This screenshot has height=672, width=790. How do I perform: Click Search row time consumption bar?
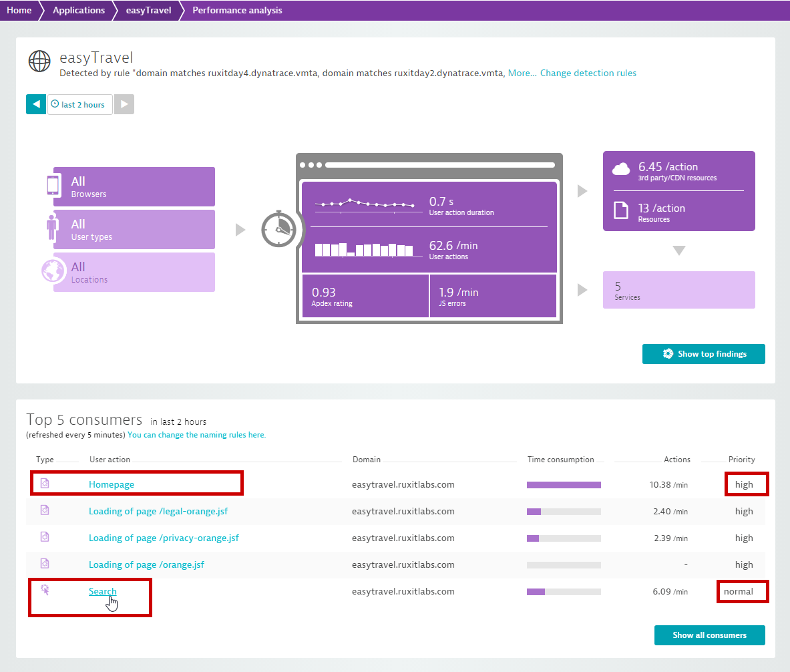coord(564,592)
